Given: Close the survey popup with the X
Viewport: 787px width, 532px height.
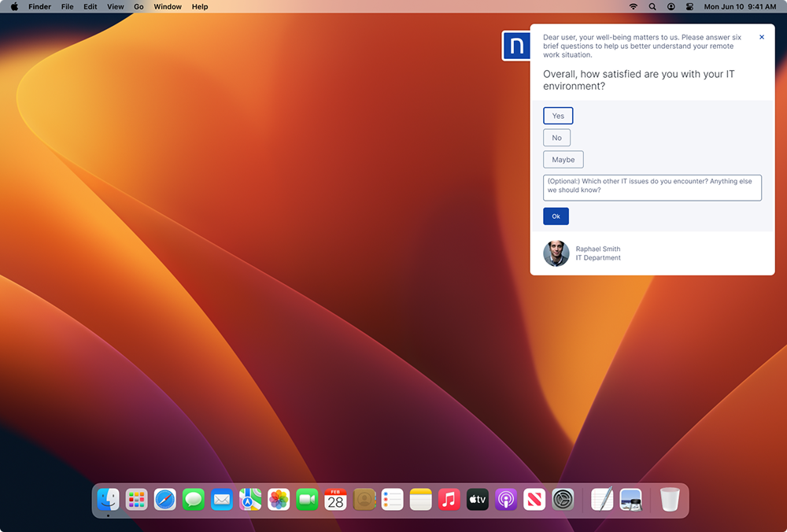Looking at the screenshot, I should (761, 37).
